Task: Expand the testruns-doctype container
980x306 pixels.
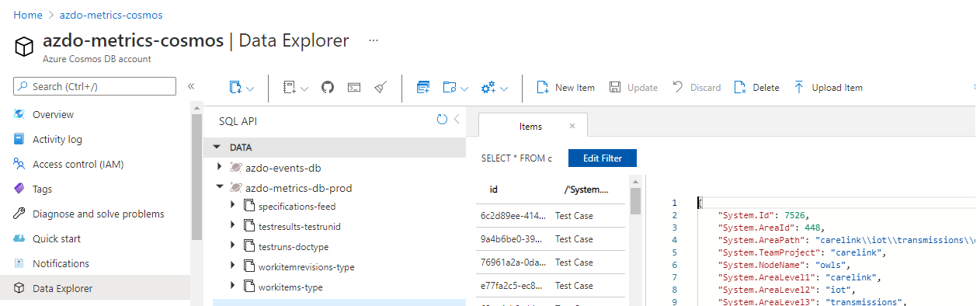Action: (x=234, y=246)
